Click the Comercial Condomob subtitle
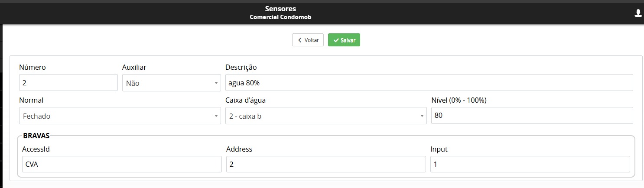Viewport: 644px width, 188px height. click(x=280, y=17)
